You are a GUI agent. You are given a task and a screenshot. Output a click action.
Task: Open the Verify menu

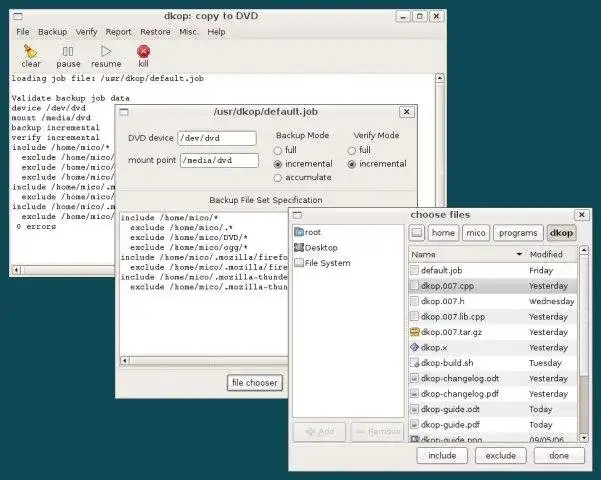[86, 32]
